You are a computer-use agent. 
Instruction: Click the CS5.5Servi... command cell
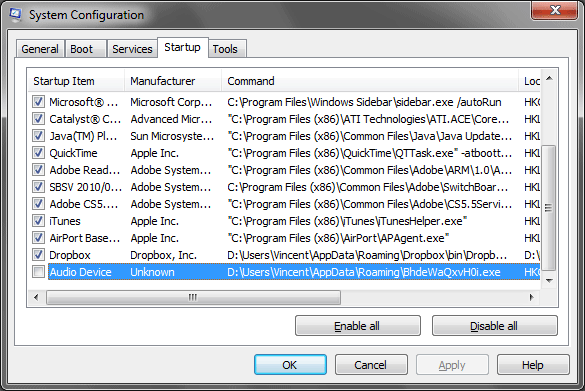tap(369, 204)
